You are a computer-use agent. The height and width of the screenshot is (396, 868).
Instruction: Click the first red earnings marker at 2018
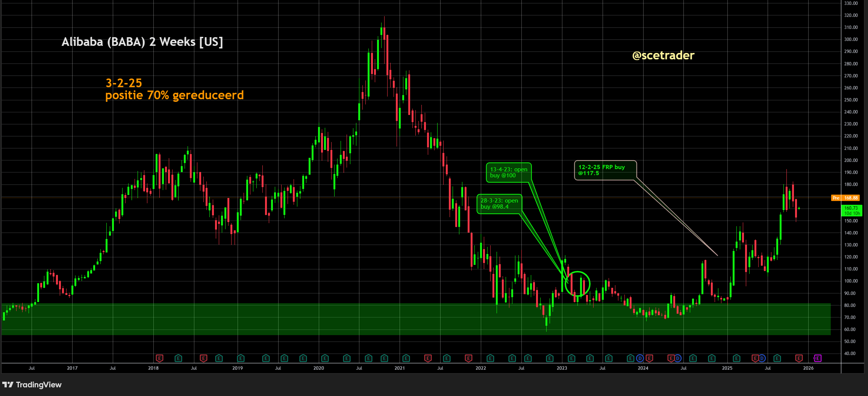click(x=159, y=358)
